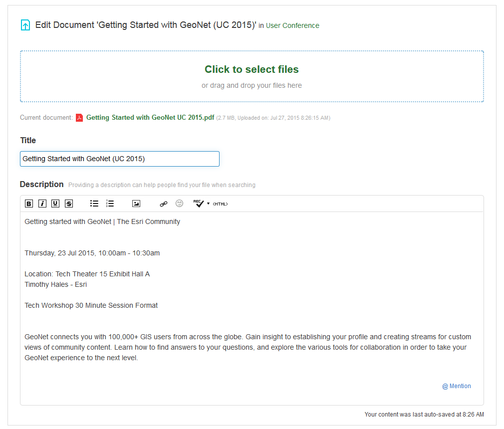
Task: Toggle italic formatting button
Action: 42,204
